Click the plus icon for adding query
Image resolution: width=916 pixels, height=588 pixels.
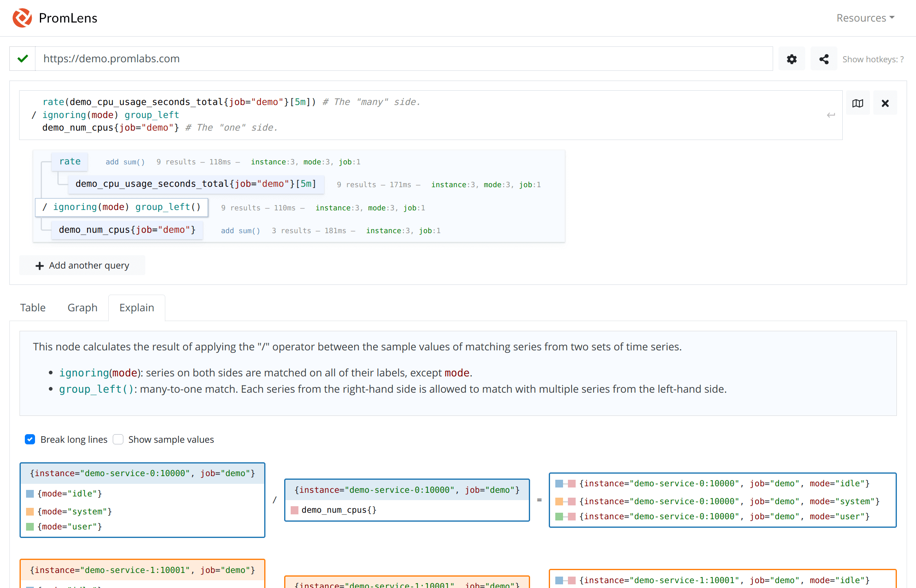click(39, 266)
